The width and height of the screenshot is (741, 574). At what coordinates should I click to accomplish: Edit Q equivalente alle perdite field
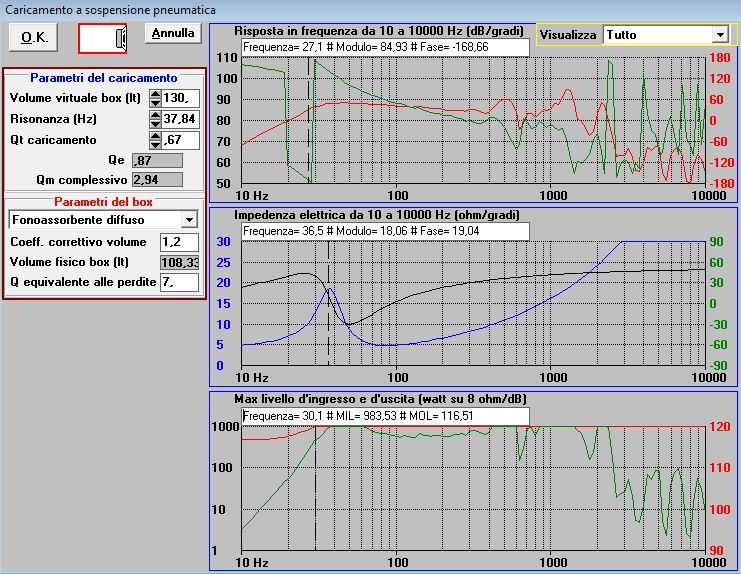point(180,282)
